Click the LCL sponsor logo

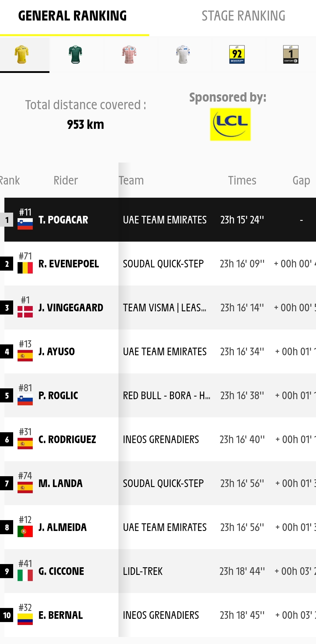230,124
